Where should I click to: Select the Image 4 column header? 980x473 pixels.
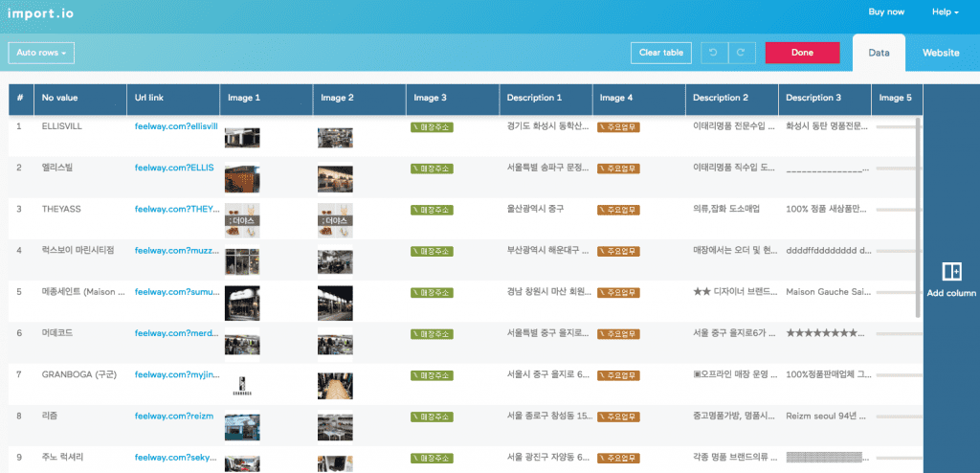638,99
